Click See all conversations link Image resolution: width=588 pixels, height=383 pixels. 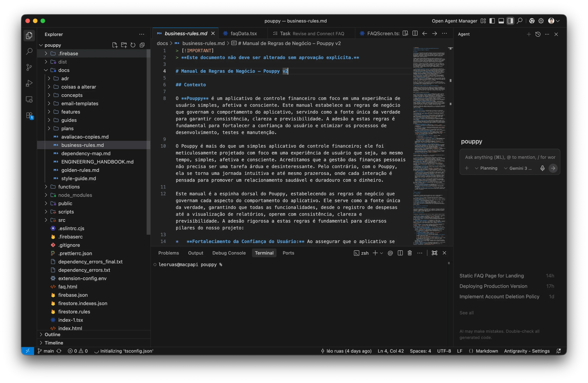tap(466, 313)
